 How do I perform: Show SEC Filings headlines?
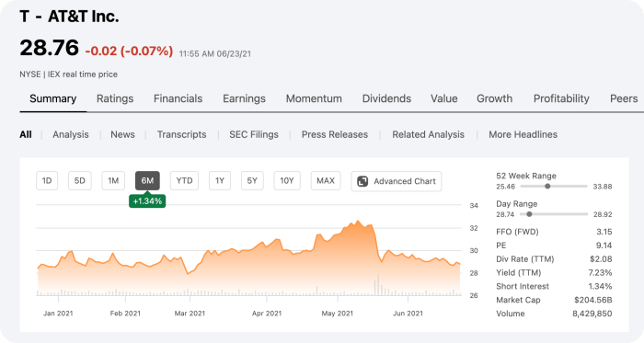(254, 134)
